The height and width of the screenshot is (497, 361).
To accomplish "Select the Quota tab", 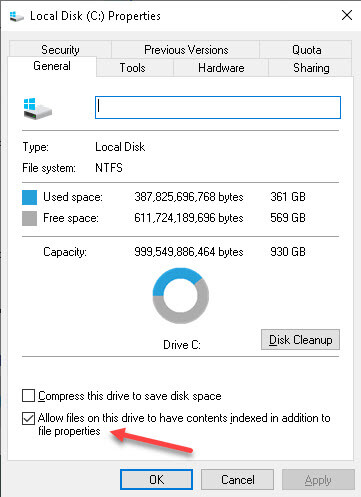I will tap(306, 49).
